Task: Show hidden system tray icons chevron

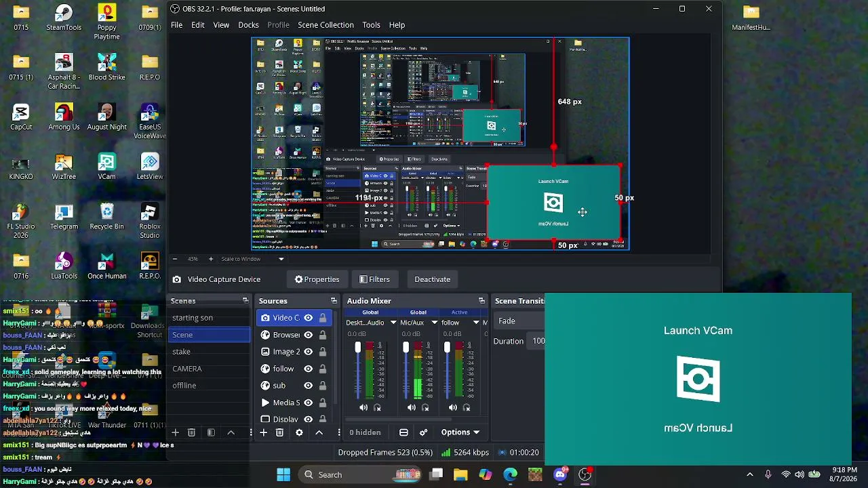Action: 749,474
